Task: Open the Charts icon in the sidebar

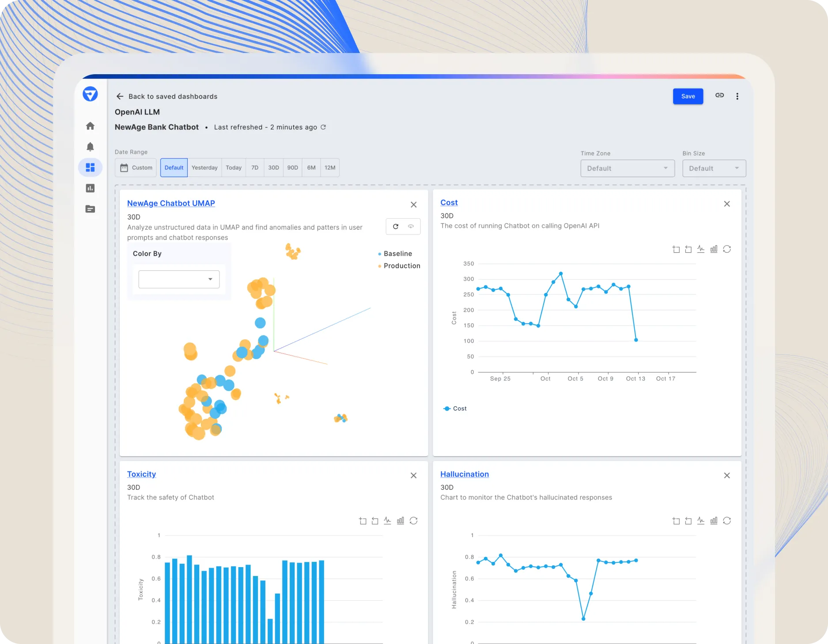Action: [90, 188]
